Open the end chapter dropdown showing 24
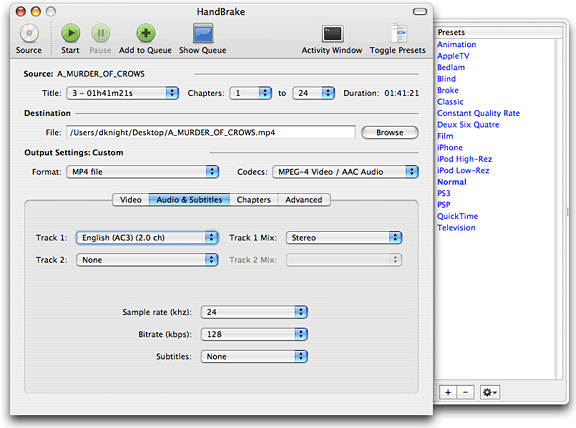The image size is (576, 428). (x=313, y=93)
